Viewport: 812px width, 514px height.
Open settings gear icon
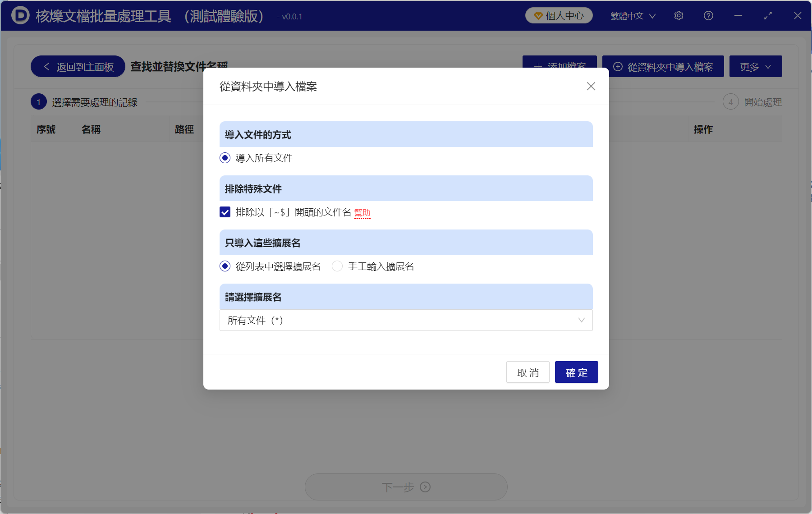[x=679, y=16]
